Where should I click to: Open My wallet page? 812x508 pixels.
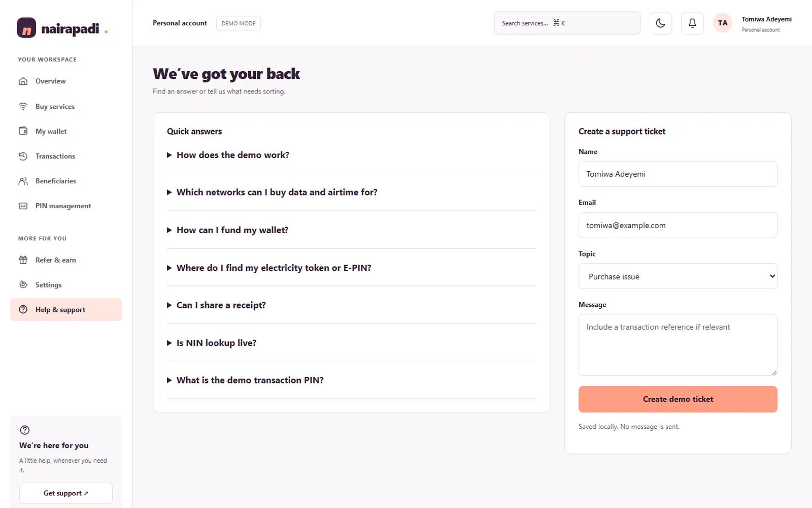point(66,131)
